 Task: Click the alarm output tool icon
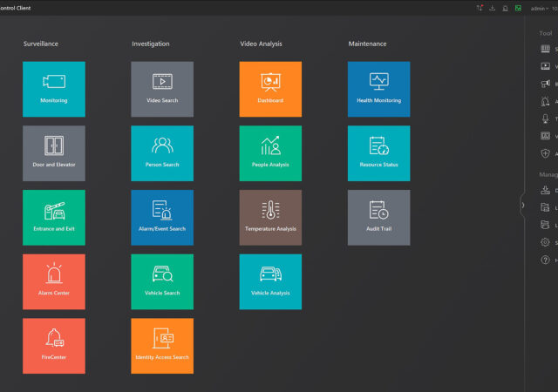(545, 101)
